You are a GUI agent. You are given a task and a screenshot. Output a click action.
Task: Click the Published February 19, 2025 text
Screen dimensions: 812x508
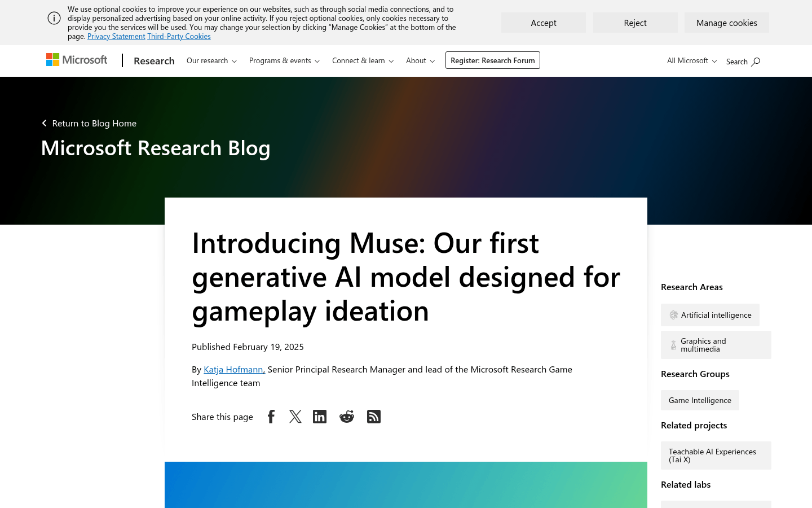[x=248, y=347]
